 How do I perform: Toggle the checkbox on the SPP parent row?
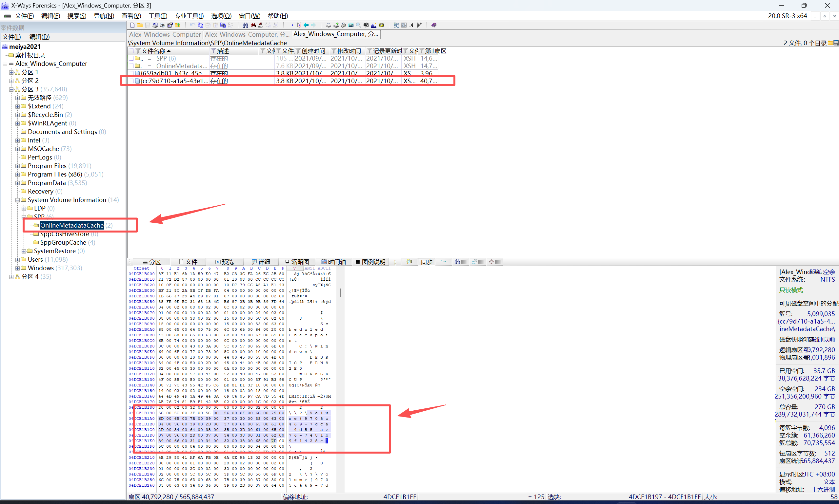click(x=131, y=58)
